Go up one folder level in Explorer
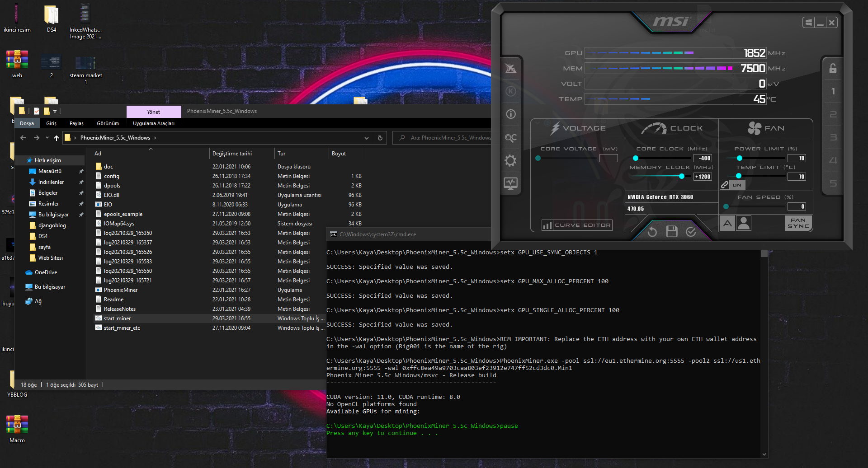Viewport: 868px width, 468px height. [57, 138]
